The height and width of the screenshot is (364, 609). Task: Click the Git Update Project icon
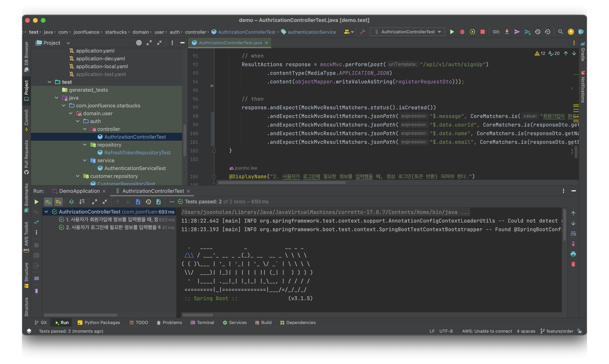[x=507, y=32]
